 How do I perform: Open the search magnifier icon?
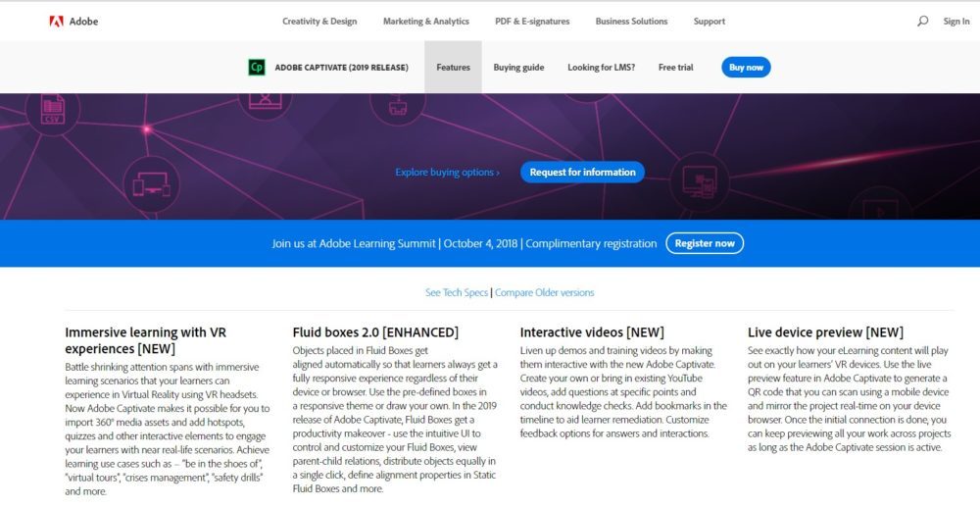pyautogui.click(x=922, y=21)
